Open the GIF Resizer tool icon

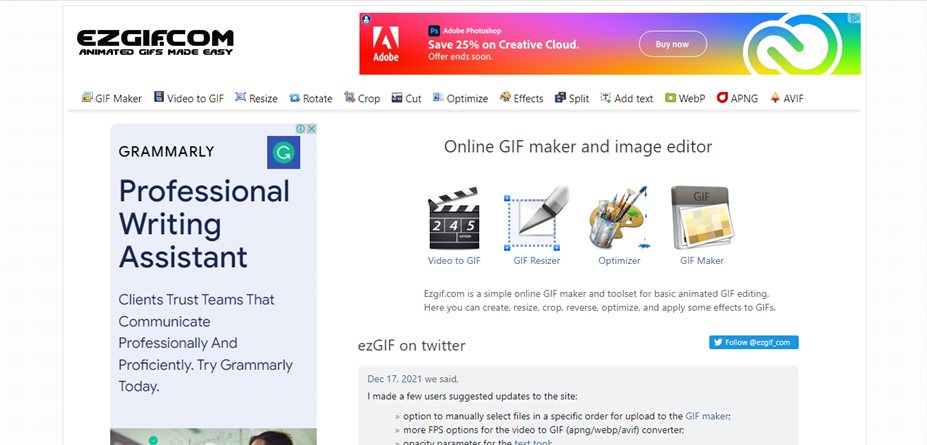click(x=536, y=219)
